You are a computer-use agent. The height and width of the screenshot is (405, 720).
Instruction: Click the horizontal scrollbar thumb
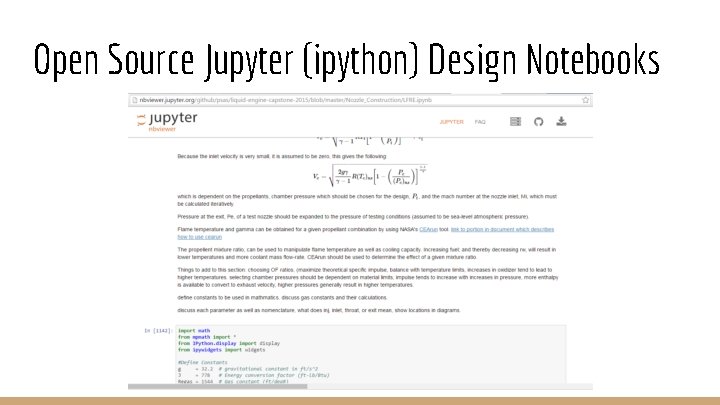pos(217,386)
